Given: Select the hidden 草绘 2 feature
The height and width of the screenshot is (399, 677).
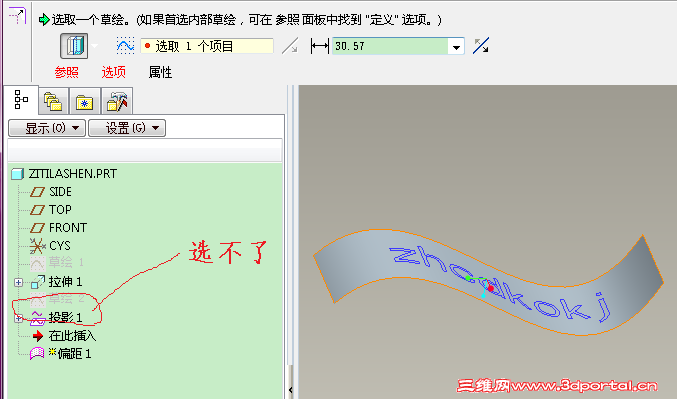Looking at the screenshot, I should click(66, 299).
